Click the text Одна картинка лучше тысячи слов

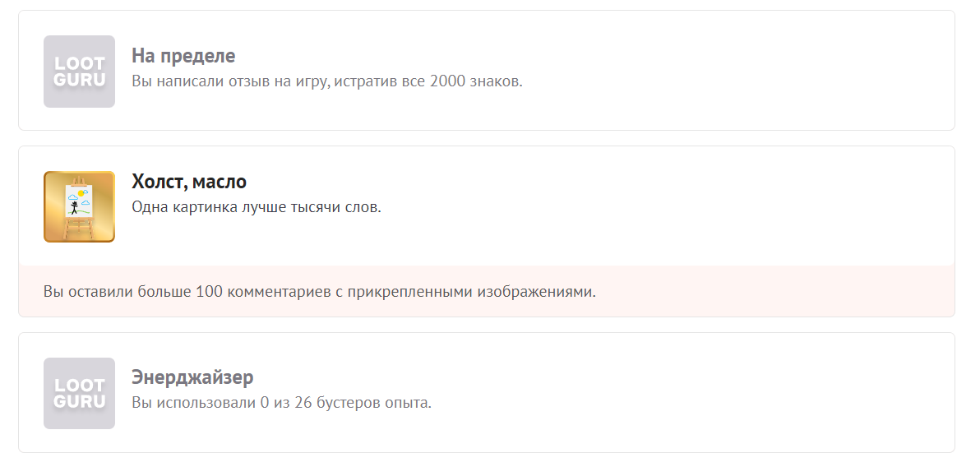[257, 207]
